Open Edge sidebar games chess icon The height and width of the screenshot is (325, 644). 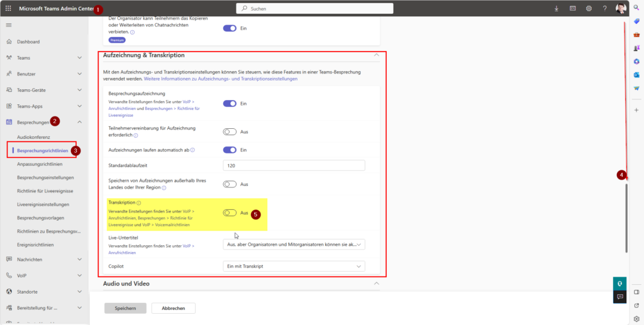[636, 48]
